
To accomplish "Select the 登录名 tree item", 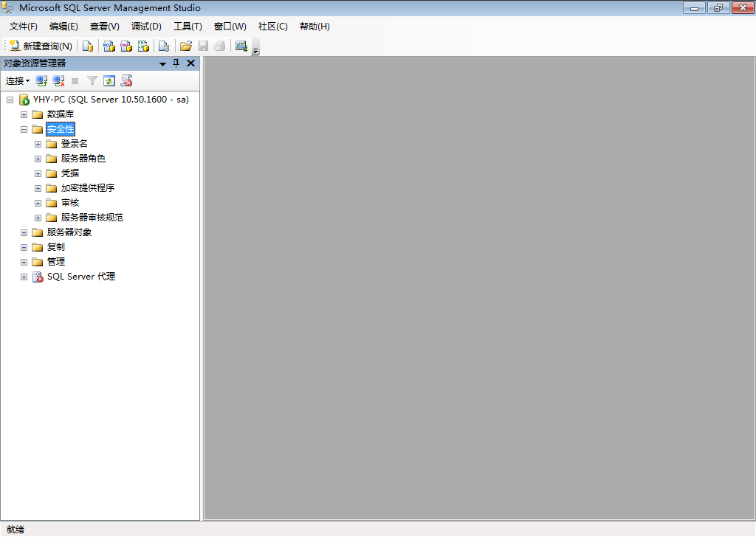I will 75,144.
